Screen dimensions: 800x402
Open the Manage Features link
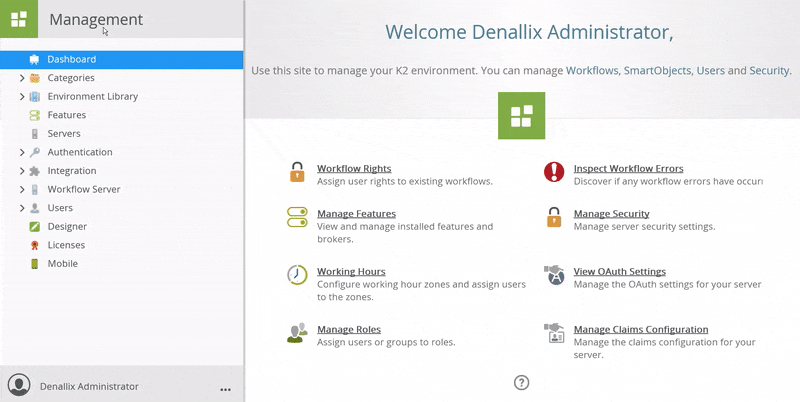coord(356,214)
